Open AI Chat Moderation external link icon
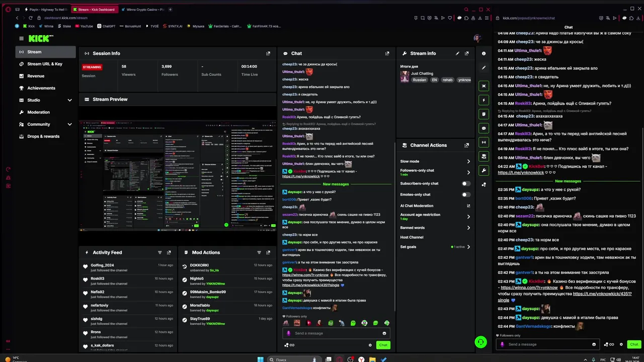 (468, 206)
